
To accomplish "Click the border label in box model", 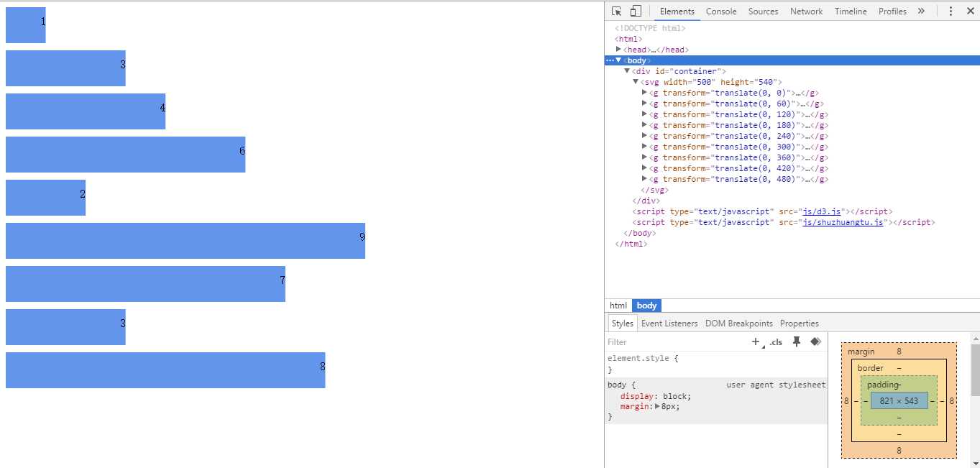I will [x=870, y=368].
